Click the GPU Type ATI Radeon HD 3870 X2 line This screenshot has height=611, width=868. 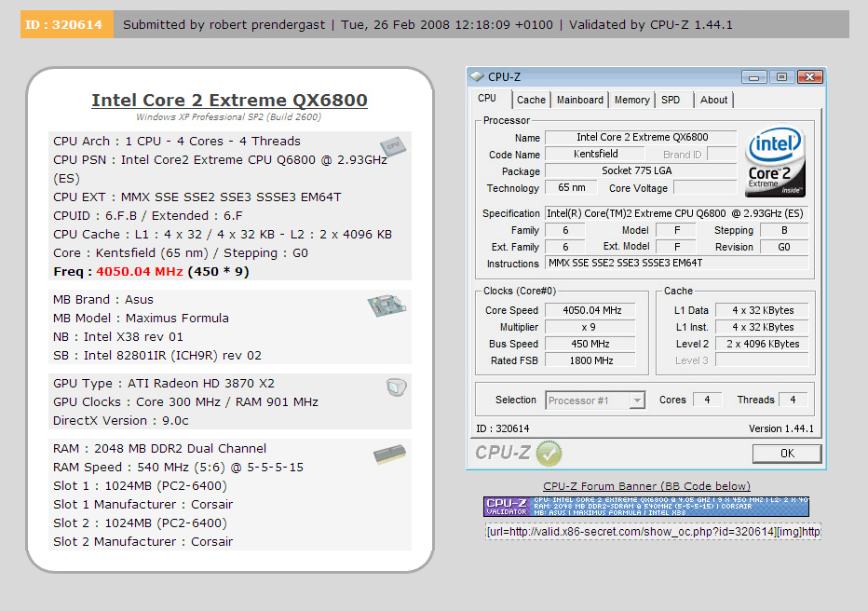point(164,384)
